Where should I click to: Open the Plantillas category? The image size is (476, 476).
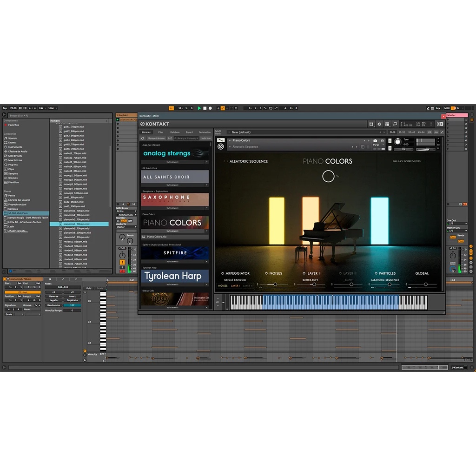pos(12,182)
